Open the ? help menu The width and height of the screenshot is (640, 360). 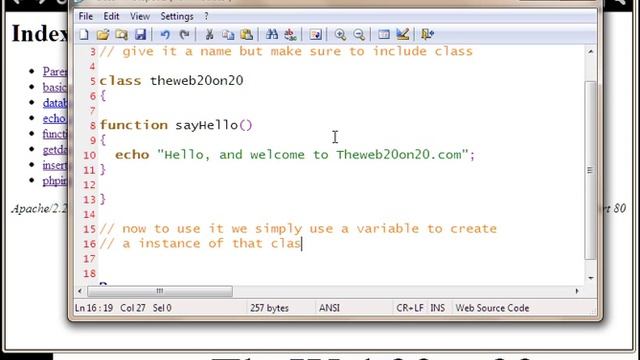(x=206, y=16)
